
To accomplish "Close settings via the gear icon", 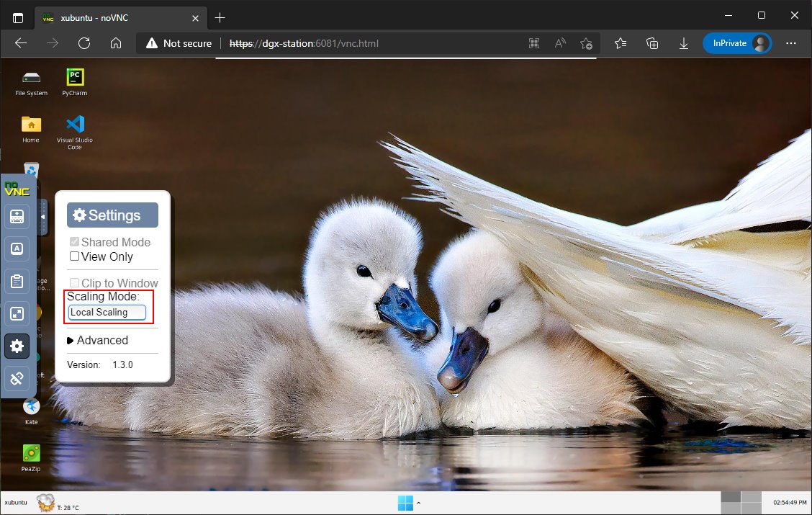I will pyautogui.click(x=17, y=346).
